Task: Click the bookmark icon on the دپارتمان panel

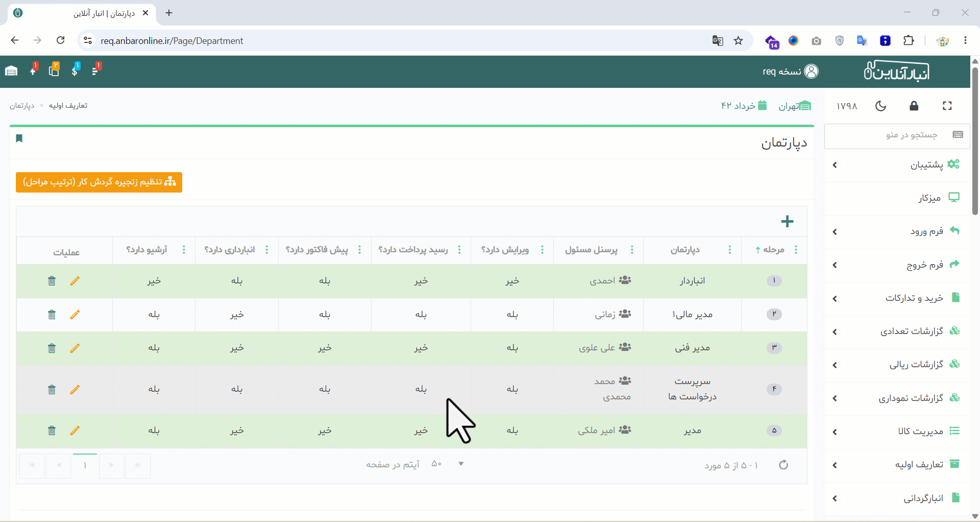Action: coord(19,138)
